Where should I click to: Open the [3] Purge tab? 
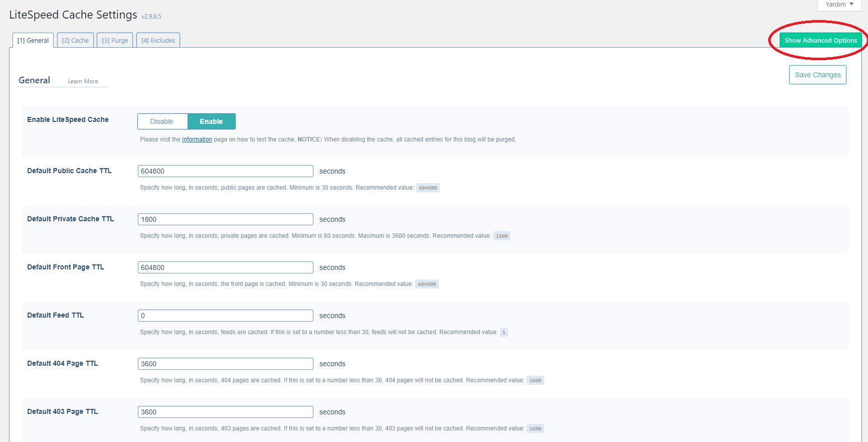click(x=115, y=41)
